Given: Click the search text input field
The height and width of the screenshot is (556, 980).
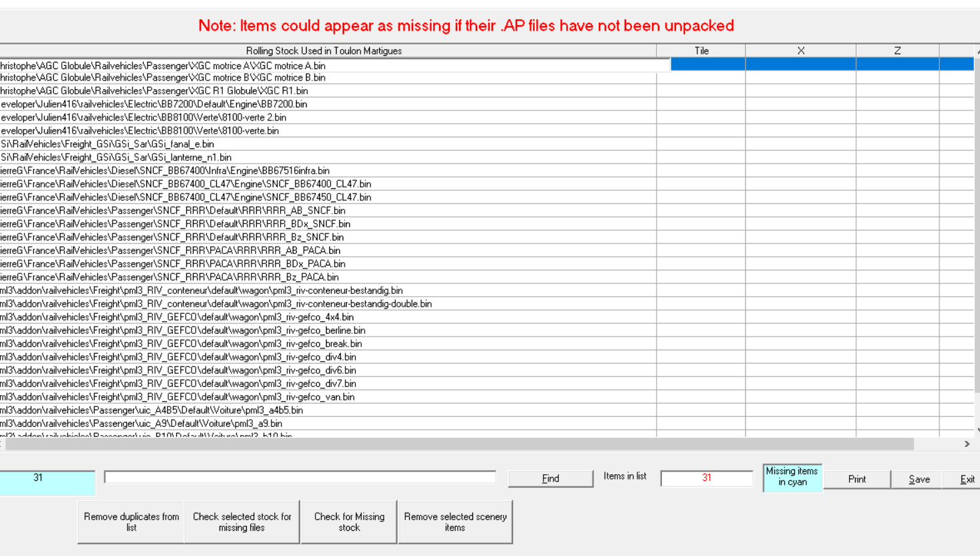Looking at the screenshot, I should click(x=300, y=477).
